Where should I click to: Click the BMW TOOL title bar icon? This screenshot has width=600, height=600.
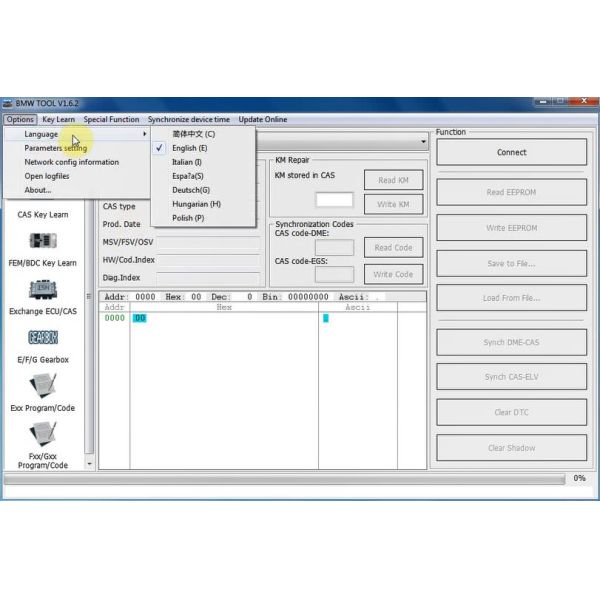[9, 104]
